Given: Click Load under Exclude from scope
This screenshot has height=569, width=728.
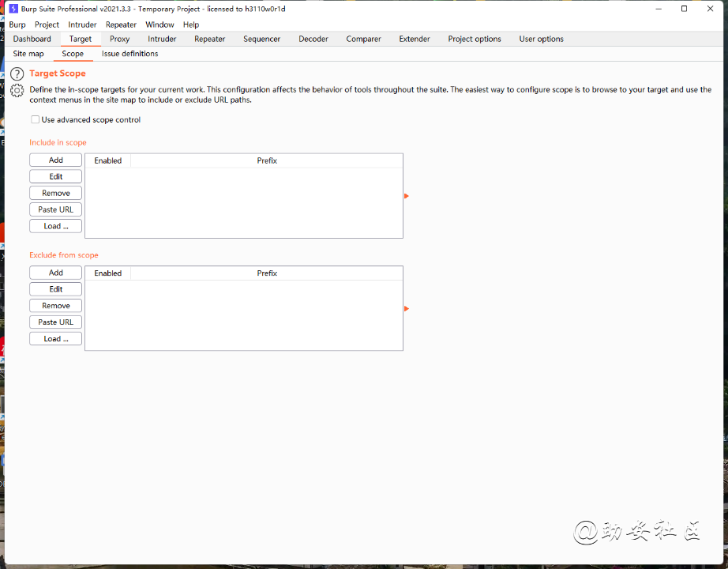Looking at the screenshot, I should coord(56,338).
